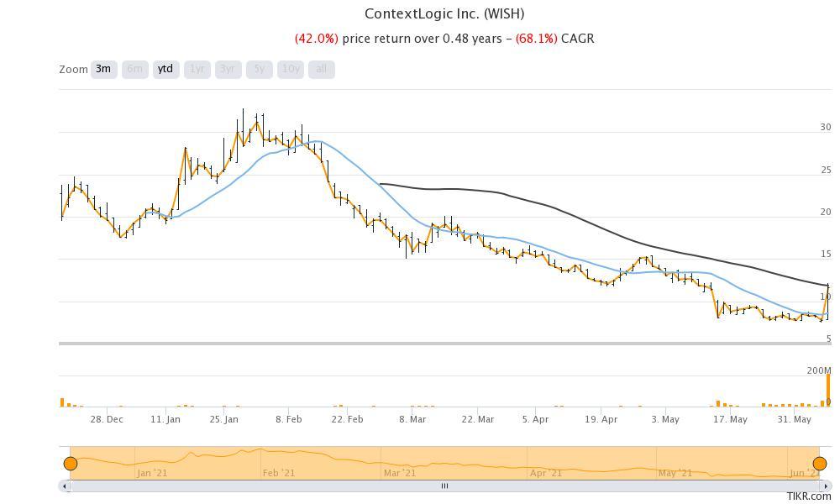Click the Jan '21 navigator label

pyautogui.click(x=152, y=473)
